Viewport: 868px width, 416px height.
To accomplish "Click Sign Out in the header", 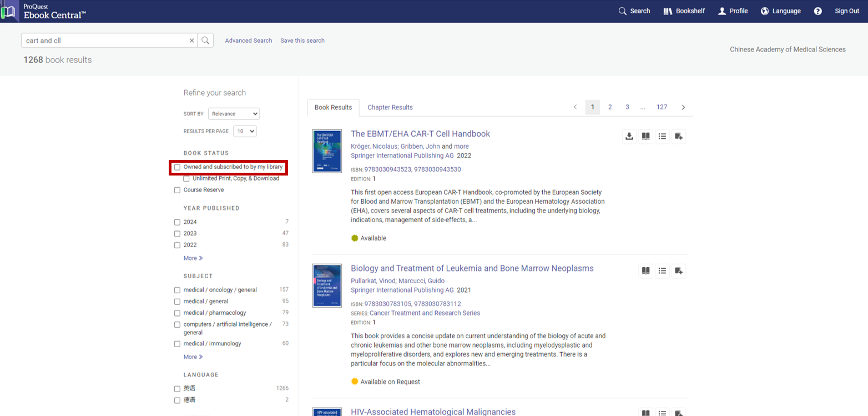I will click(x=847, y=11).
